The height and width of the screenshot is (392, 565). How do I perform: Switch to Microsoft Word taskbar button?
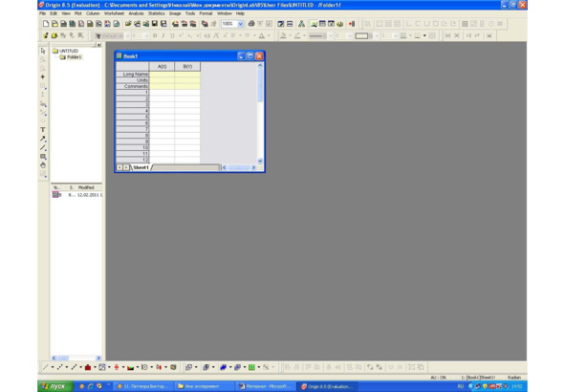265,386
